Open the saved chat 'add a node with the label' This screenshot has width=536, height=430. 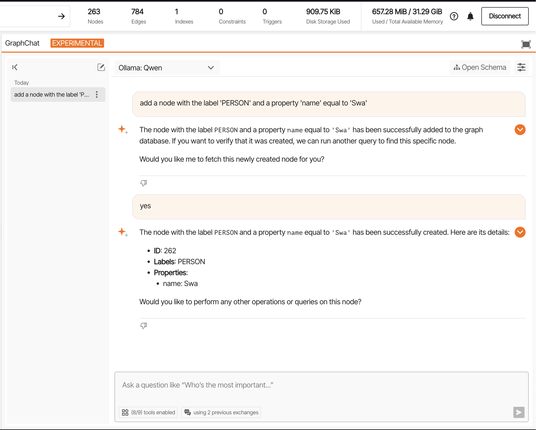[51, 95]
